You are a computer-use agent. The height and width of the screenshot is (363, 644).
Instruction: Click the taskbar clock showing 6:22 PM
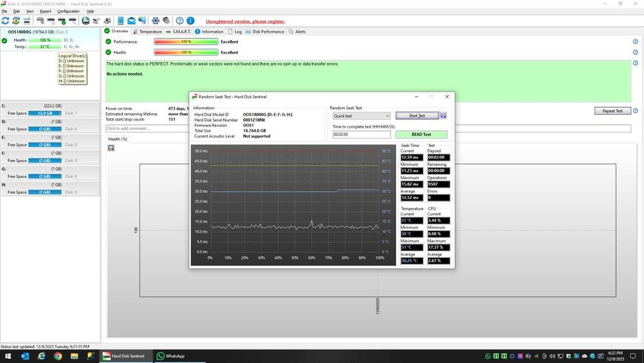click(x=615, y=356)
